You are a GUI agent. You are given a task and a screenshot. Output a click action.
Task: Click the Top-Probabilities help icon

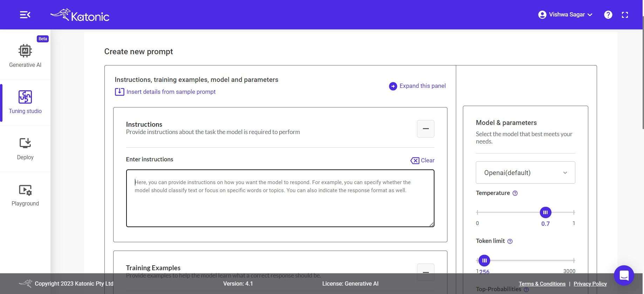pyautogui.click(x=526, y=290)
